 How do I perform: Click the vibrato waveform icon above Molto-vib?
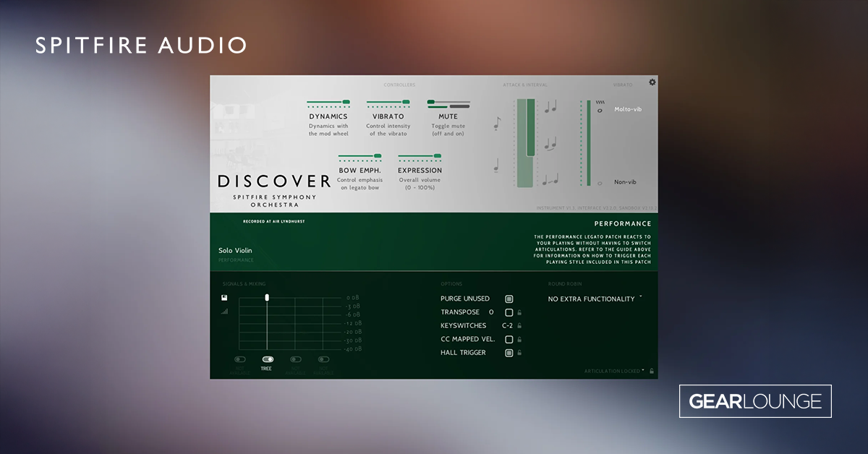(x=600, y=102)
